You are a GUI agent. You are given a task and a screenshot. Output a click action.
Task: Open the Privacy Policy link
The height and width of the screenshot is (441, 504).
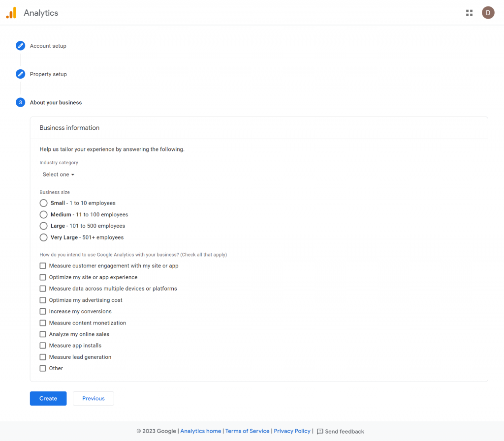click(292, 431)
